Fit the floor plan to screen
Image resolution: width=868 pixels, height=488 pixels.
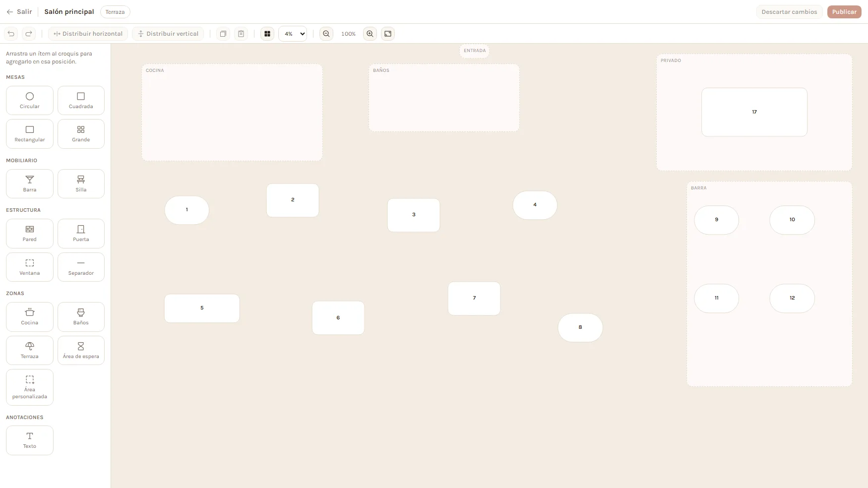pyautogui.click(x=388, y=34)
